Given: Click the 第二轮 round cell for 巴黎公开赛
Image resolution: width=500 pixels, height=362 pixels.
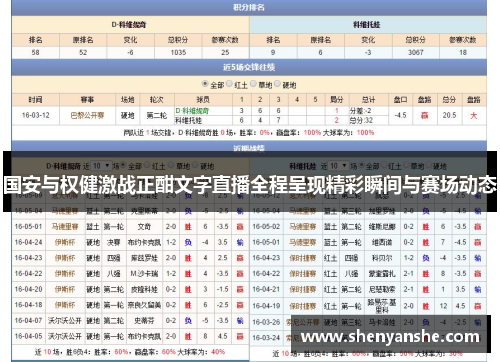Looking at the screenshot, I should click(157, 116).
